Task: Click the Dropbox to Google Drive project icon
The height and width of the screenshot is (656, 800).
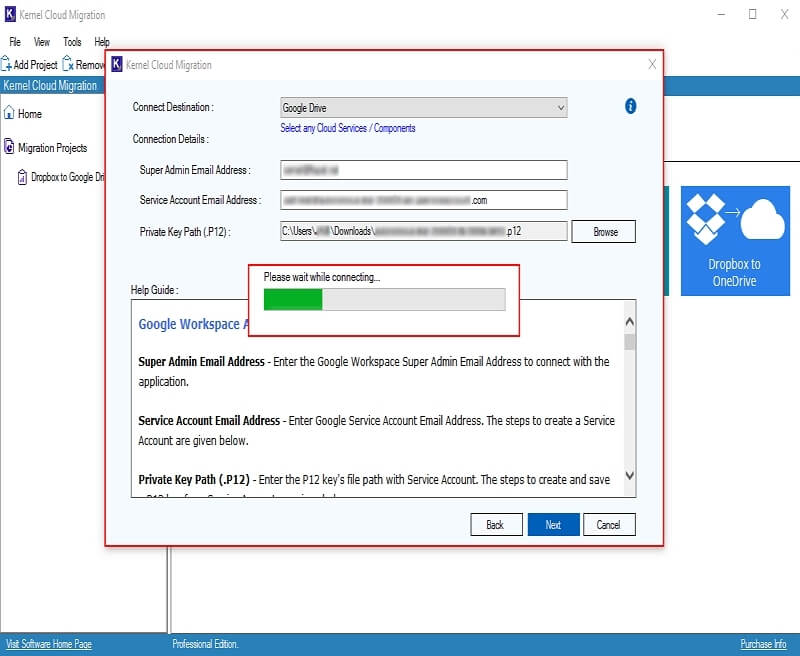Action: (22, 177)
